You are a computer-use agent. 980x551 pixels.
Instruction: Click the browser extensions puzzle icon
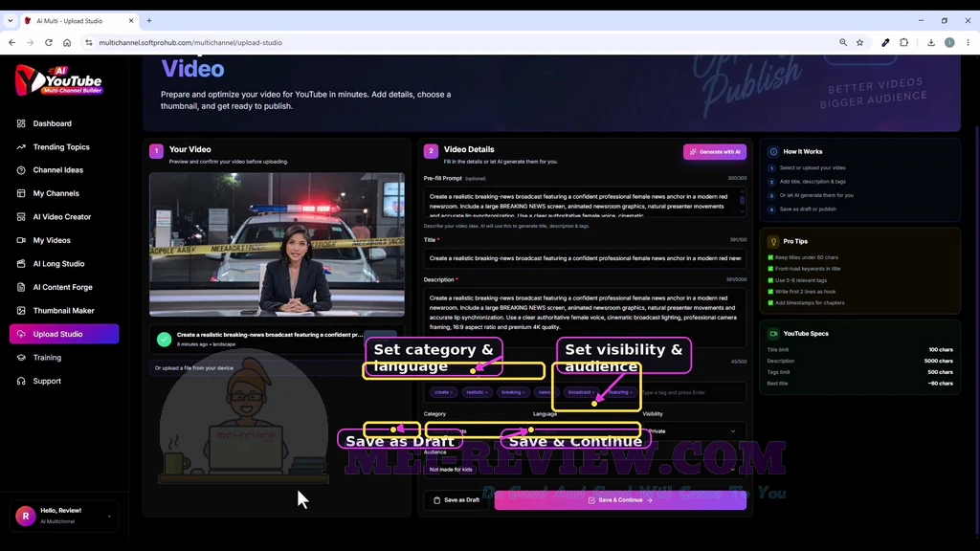click(x=903, y=42)
